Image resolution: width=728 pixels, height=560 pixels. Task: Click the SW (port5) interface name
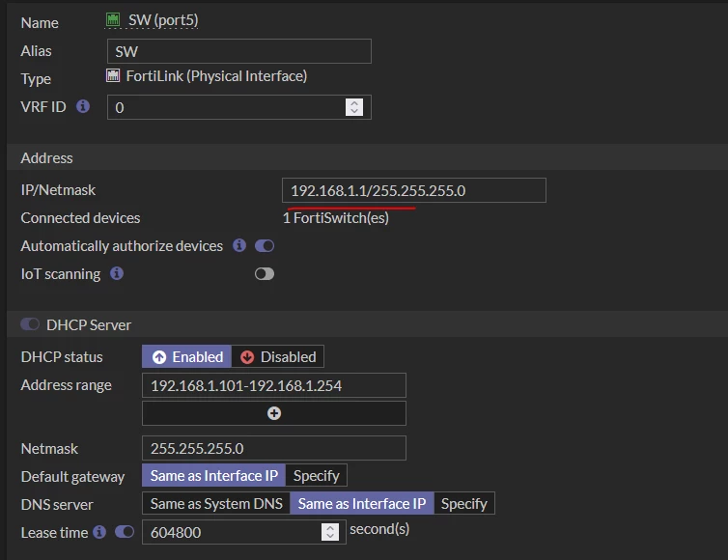163,20
